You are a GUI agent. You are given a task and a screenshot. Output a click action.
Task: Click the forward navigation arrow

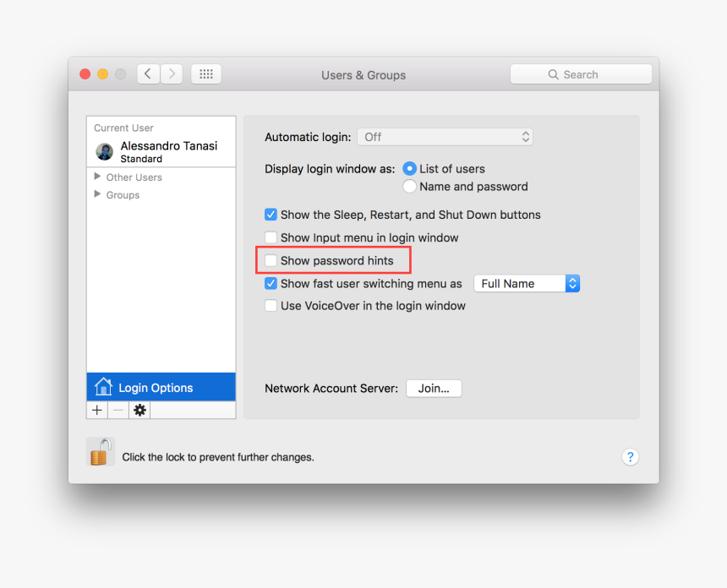(x=172, y=73)
